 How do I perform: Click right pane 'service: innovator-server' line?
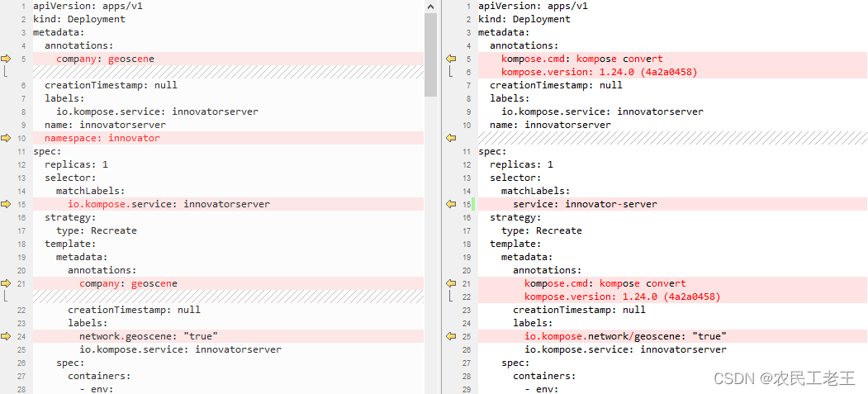pyautogui.click(x=585, y=204)
